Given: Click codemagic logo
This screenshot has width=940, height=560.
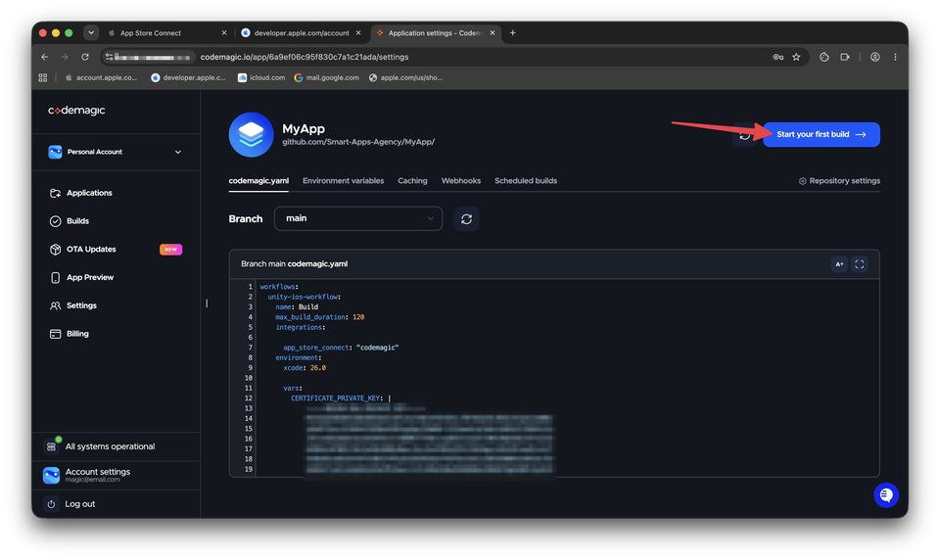Looking at the screenshot, I should click(76, 111).
